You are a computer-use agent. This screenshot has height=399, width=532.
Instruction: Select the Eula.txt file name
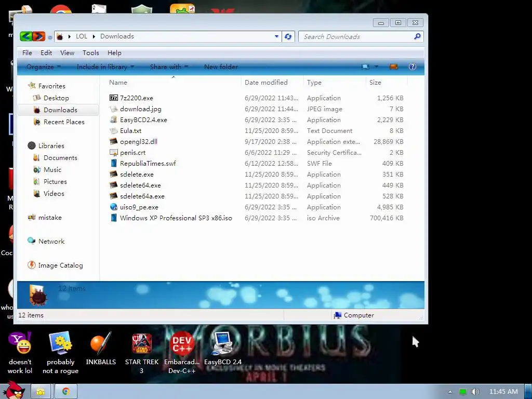coord(130,130)
